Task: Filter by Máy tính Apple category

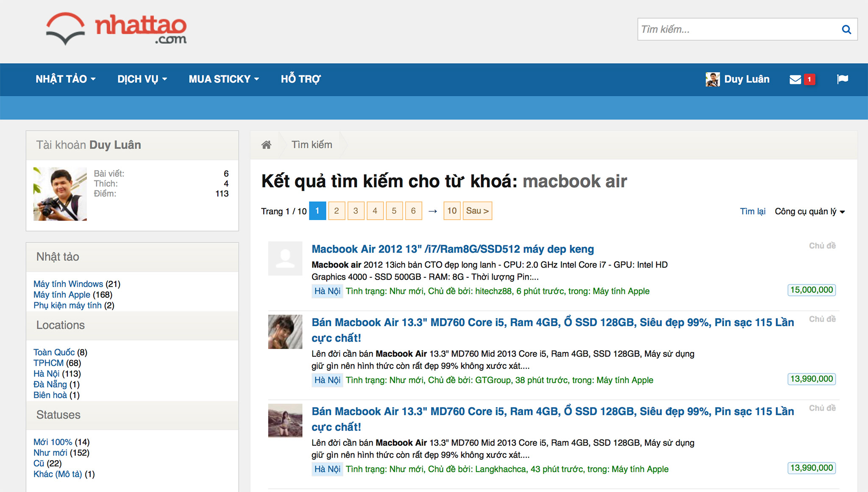Action: tap(62, 294)
